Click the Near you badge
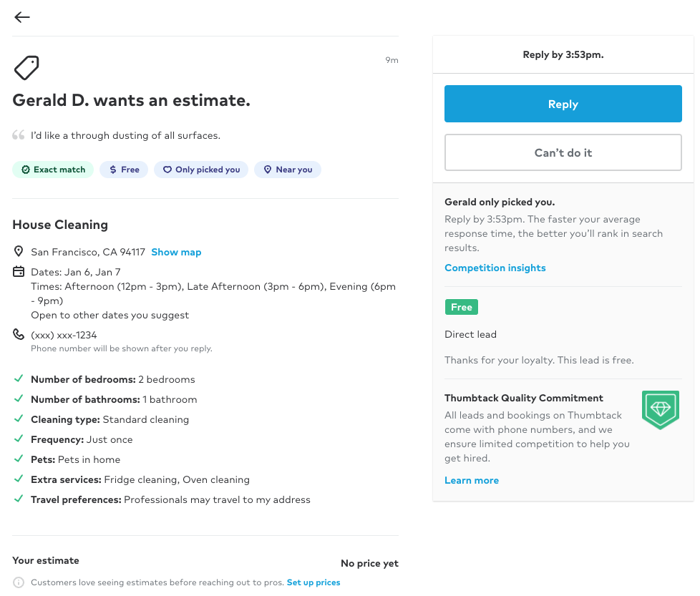 288,170
